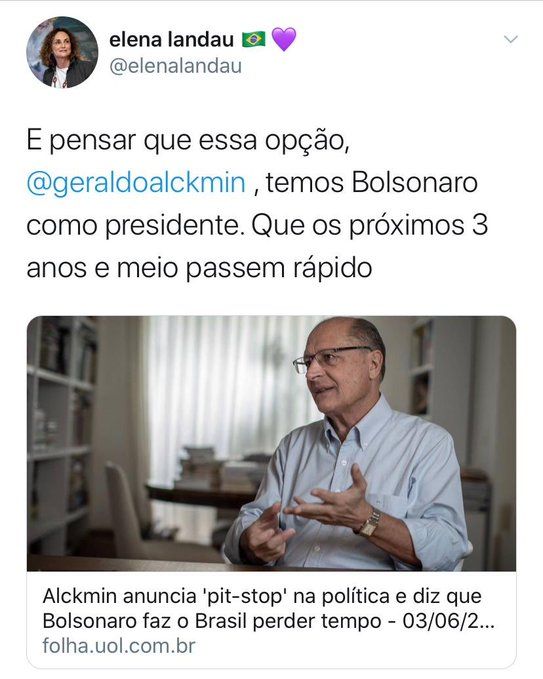The width and height of the screenshot is (543, 679).
Task: Open the @elenalandau handle
Action: click(x=175, y=66)
